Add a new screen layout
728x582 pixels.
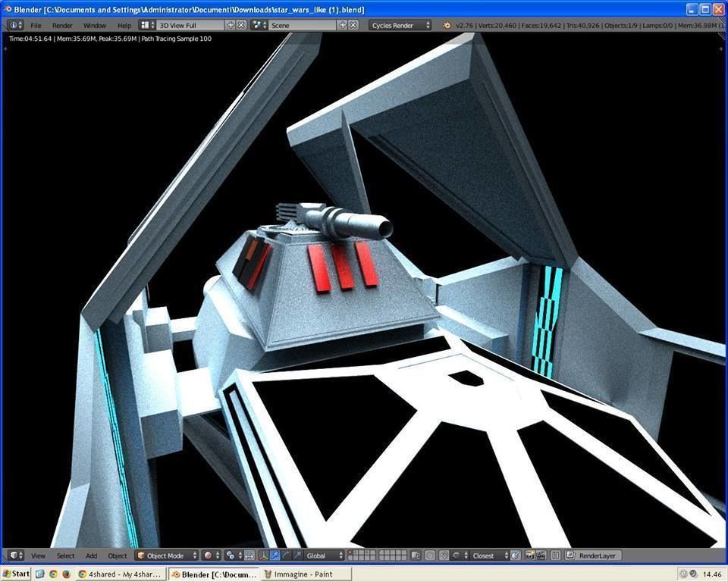point(231,25)
